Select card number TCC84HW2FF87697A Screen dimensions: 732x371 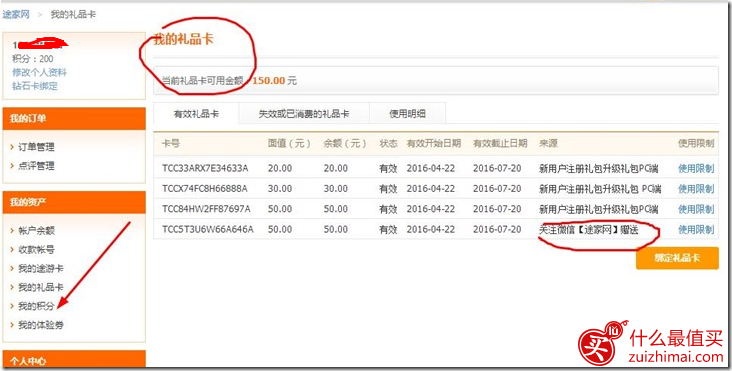(206, 209)
